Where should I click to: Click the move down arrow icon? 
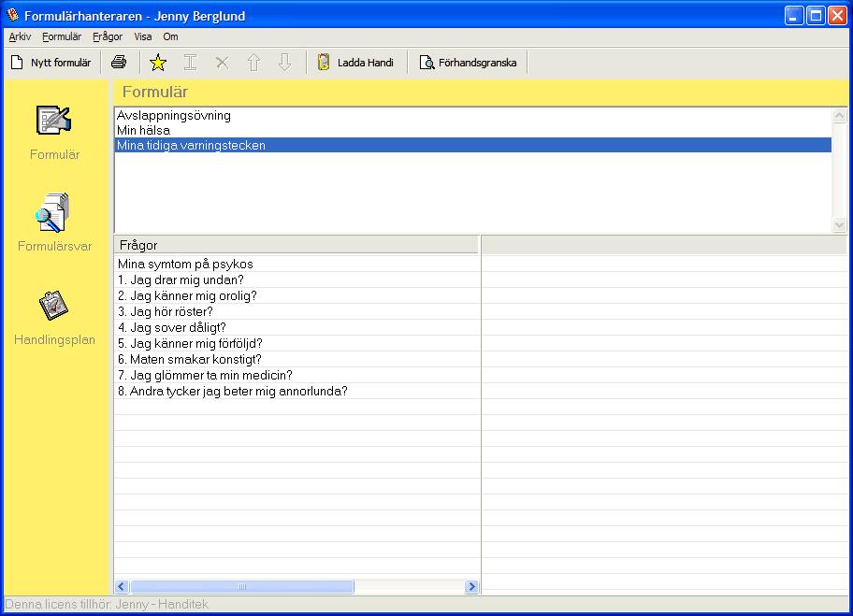284,63
